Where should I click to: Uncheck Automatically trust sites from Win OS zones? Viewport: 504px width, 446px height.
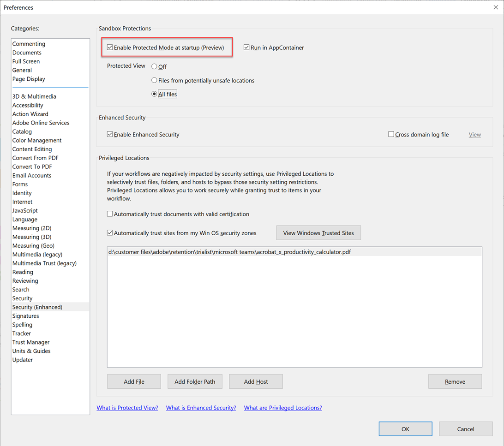click(110, 233)
